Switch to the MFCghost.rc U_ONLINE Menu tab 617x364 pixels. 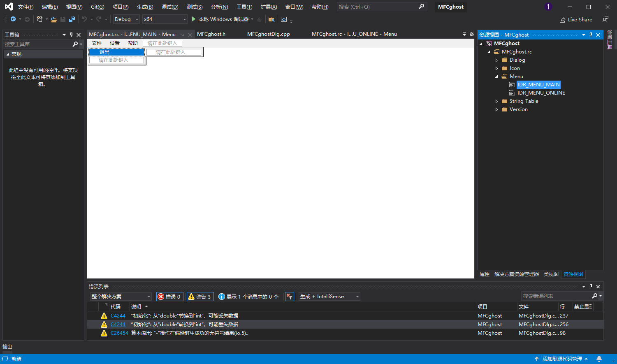[x=354, y=34]
